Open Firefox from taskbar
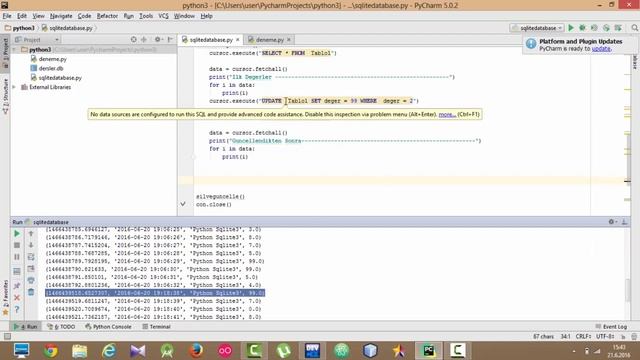640x360 pixels. 196,351
